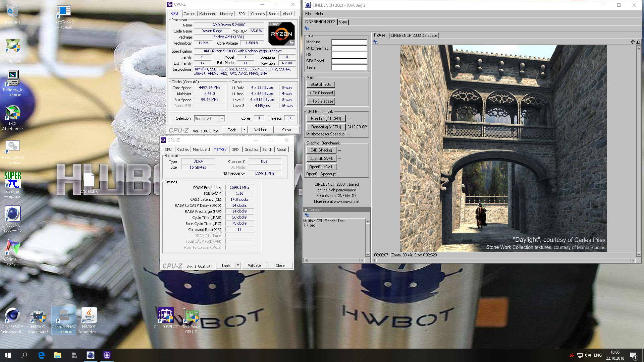
Task: Launch MSI Afterburner from the desktop
Action: 12,117
